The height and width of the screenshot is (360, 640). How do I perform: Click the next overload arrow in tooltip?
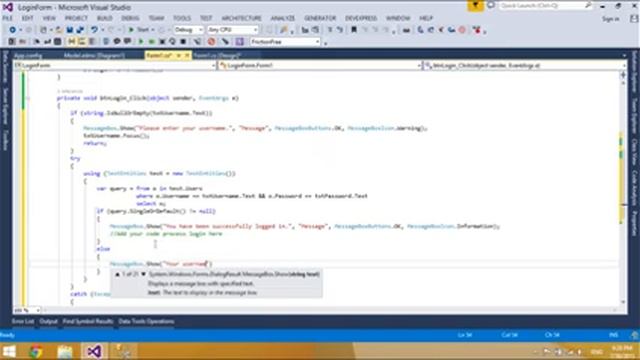click(x=143, y=274)
